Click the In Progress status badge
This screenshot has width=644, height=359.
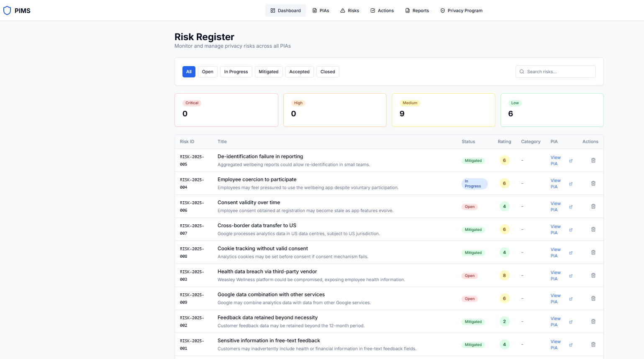click(x=475, y=184)
